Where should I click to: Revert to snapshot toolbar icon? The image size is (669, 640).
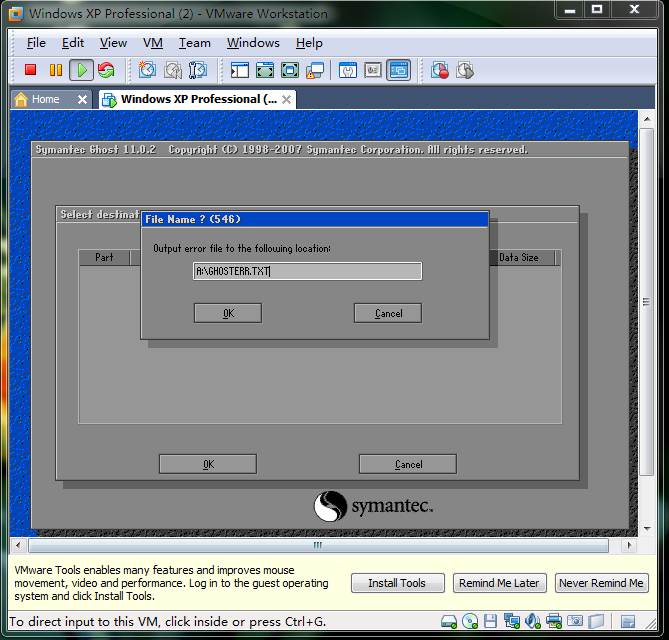(172, 70)
